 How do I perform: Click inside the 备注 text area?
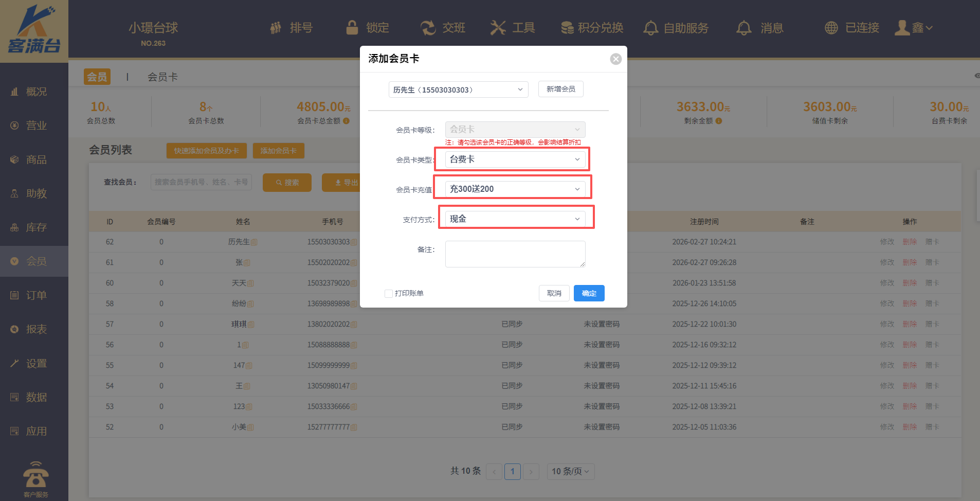coord(515,254)
